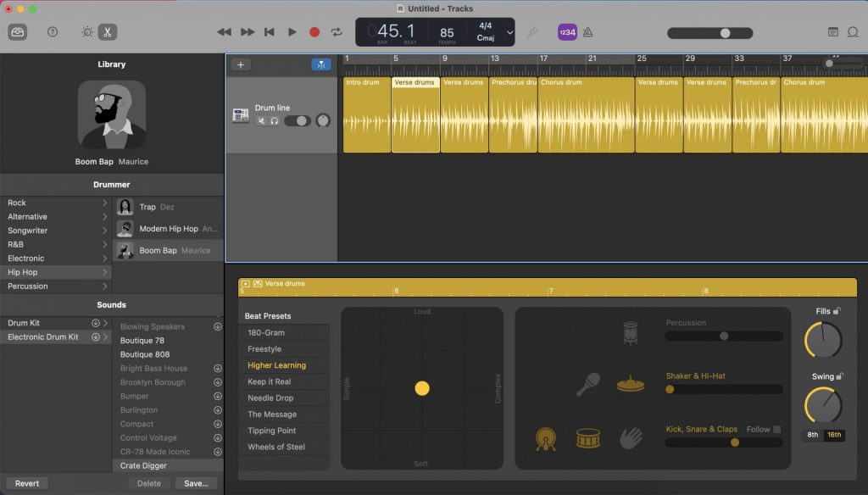Download the Brooklyn Borough kit
The width and height of the screenshot is (868, 495).
tap(218, 382)
